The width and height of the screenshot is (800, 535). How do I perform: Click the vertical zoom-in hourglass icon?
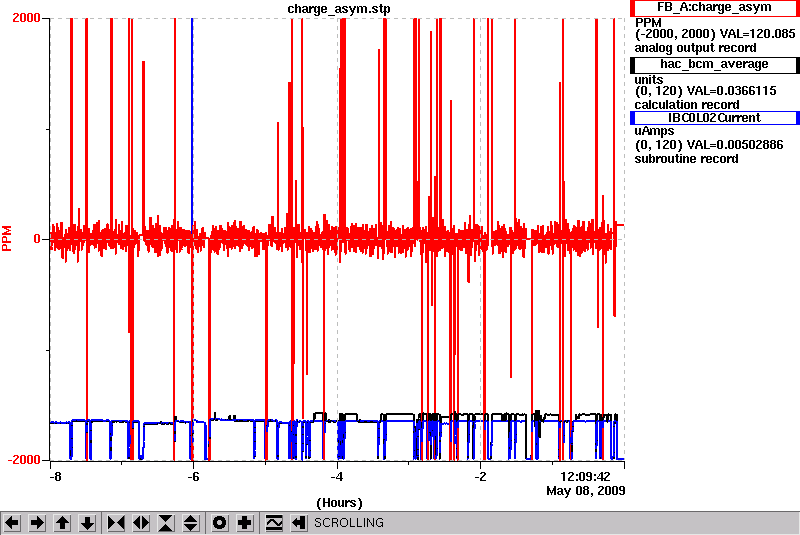(x=166, y=523)
